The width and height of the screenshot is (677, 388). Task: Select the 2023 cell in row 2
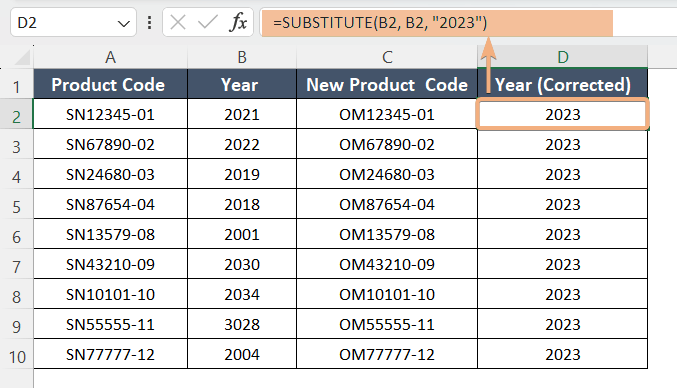pos(563,114)
